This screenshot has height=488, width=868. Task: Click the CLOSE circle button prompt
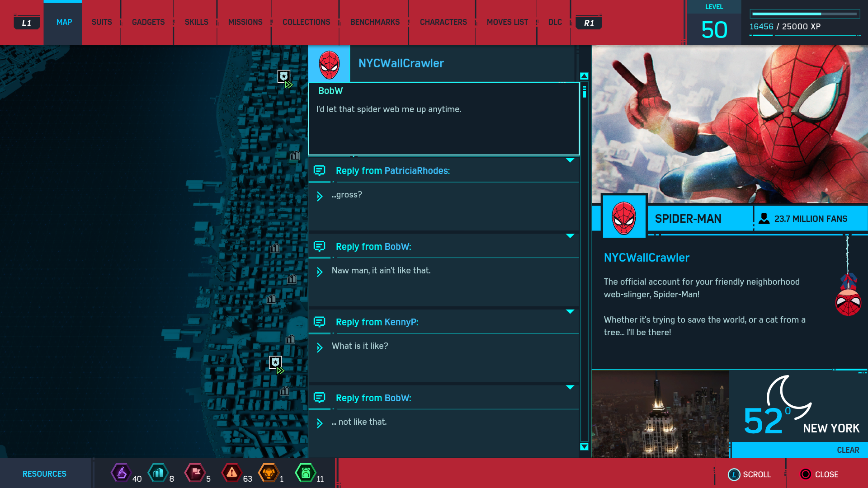[819, 474]
